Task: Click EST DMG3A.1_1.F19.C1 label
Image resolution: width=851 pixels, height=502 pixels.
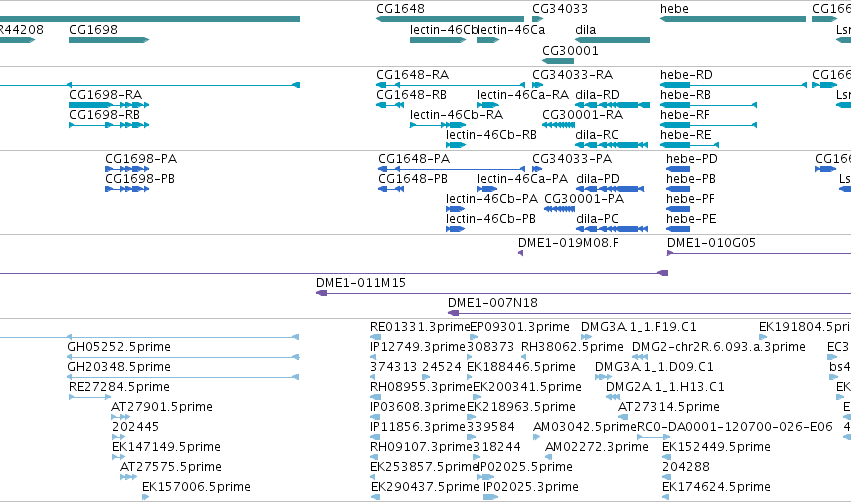Action: pyautogui.click(x=638, y=327)
